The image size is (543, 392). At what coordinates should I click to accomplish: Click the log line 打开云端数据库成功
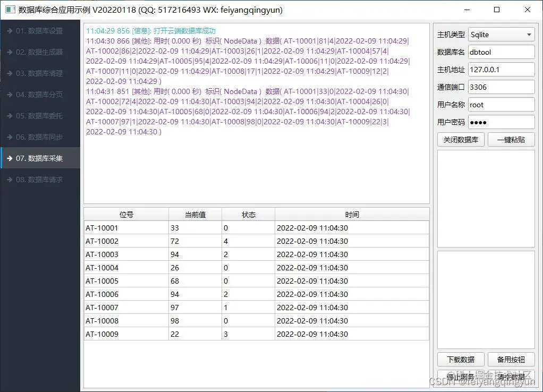151,31
